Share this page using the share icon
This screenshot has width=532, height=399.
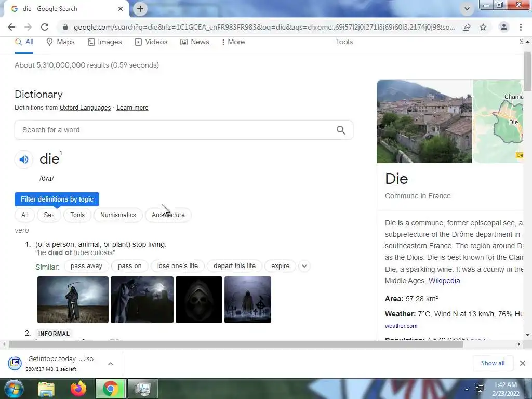(x=467, y=27)
